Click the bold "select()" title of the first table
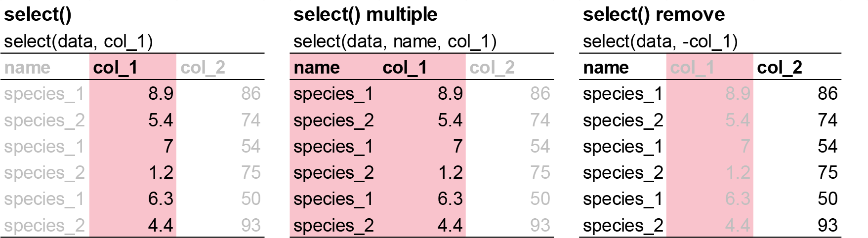This screenshot has width=868, height=238. point(38,14)
